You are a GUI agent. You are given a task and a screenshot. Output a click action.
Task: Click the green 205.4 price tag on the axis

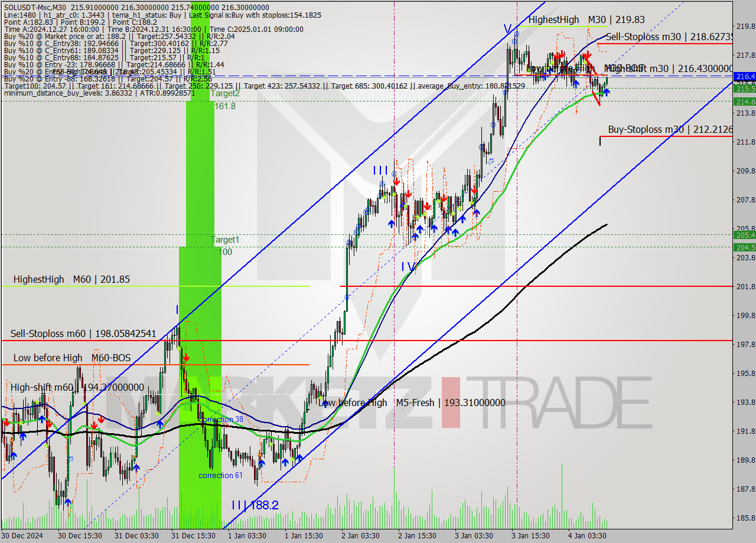coord(744,235)
